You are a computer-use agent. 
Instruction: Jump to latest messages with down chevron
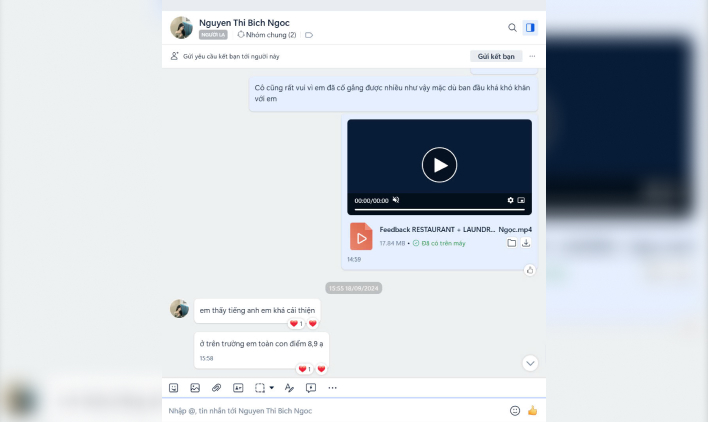point(530,363)
